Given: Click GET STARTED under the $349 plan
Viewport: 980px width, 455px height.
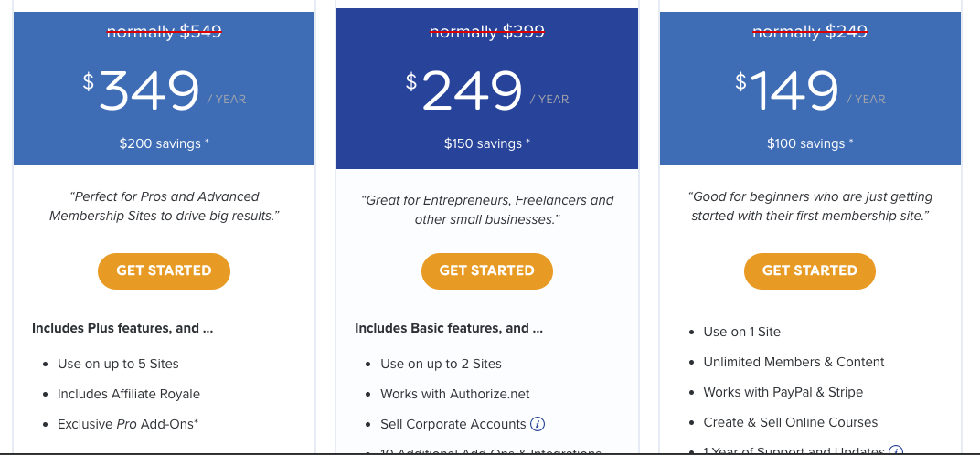Looking at the screenshot, I should click(164, 271).
